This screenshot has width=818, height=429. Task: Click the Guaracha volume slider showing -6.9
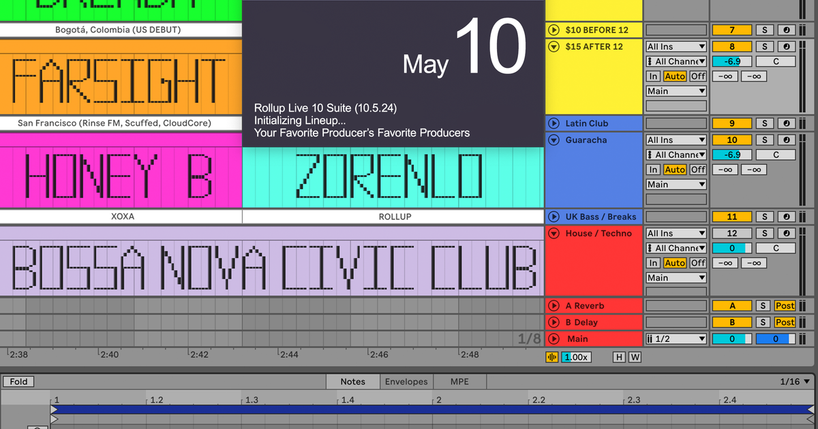(x=732, y=155)
